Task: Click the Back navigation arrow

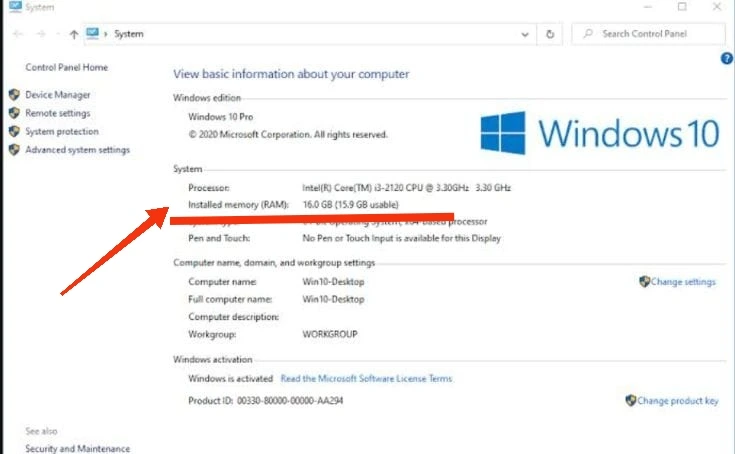Action: pos(18,34)
